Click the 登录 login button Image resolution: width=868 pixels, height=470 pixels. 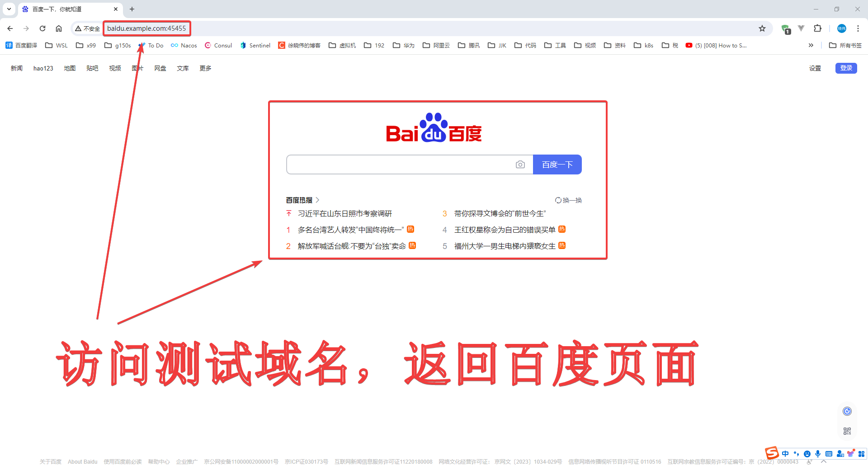click(846, 68)
